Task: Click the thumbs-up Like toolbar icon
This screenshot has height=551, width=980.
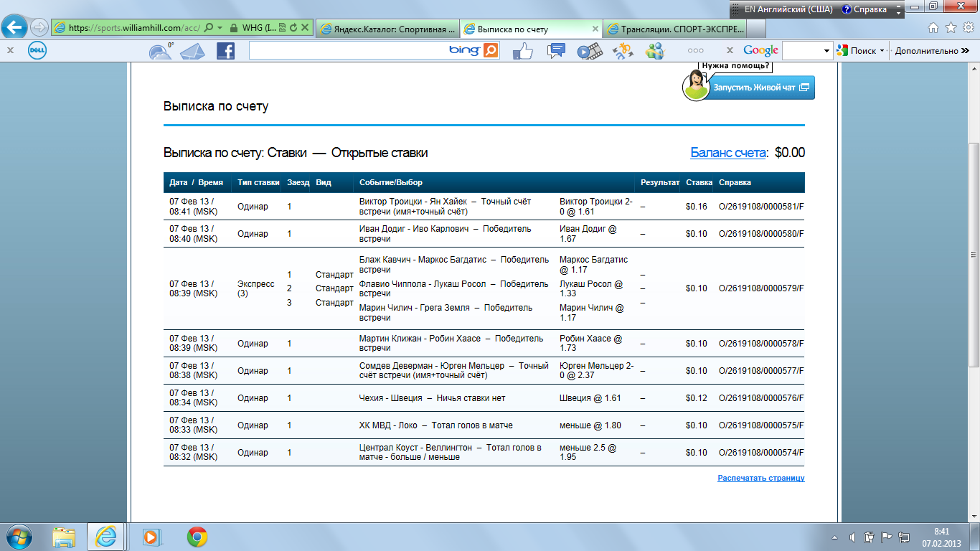Action: pyautogui.click(x=523, y=51)
